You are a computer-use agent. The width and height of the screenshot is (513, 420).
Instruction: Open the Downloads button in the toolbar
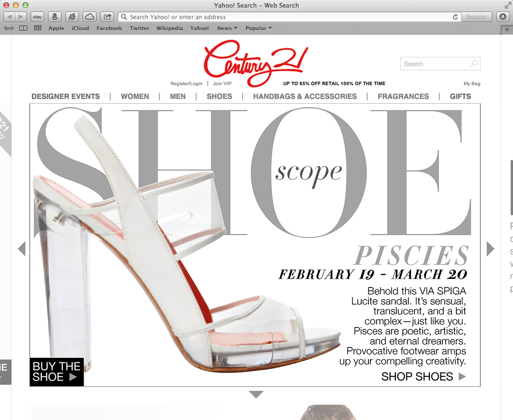[503, 17]
